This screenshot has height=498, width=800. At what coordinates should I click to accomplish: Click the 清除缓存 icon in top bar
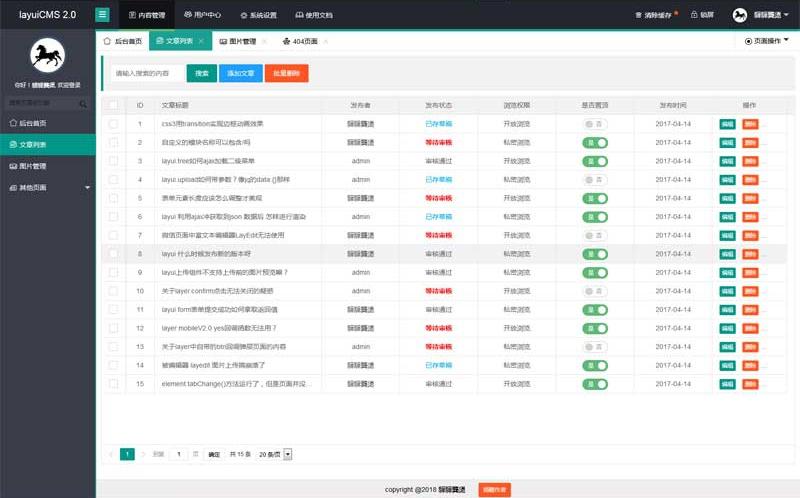coord(640,15)
